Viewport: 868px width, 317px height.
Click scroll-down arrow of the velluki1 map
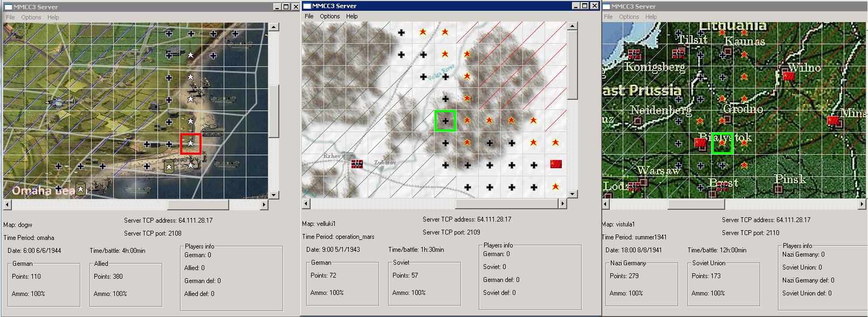tap(573, 194)
